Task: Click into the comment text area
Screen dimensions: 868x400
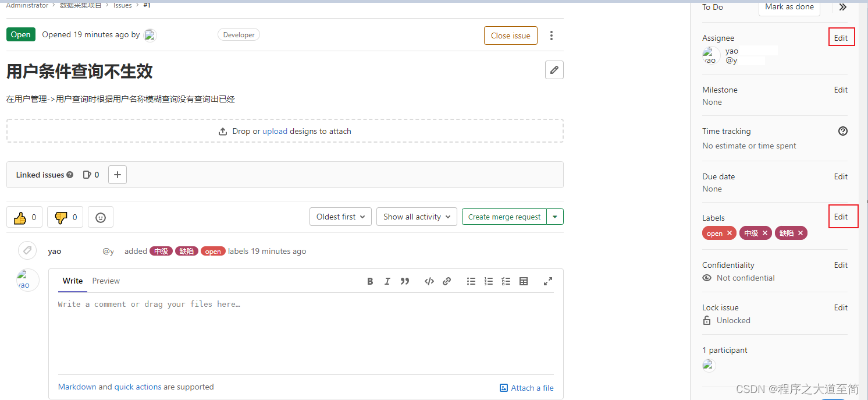Action: pos(306,333)
